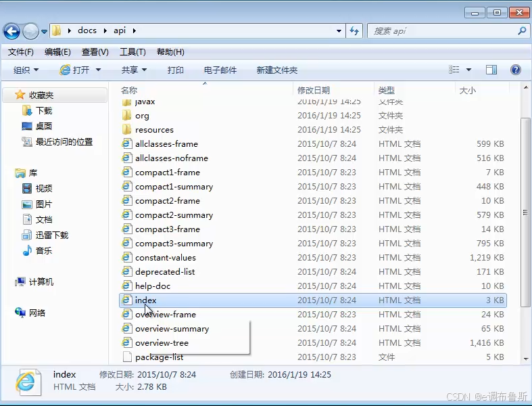
Task: Click the 图片 library icon
Action: tap(27, 204)
